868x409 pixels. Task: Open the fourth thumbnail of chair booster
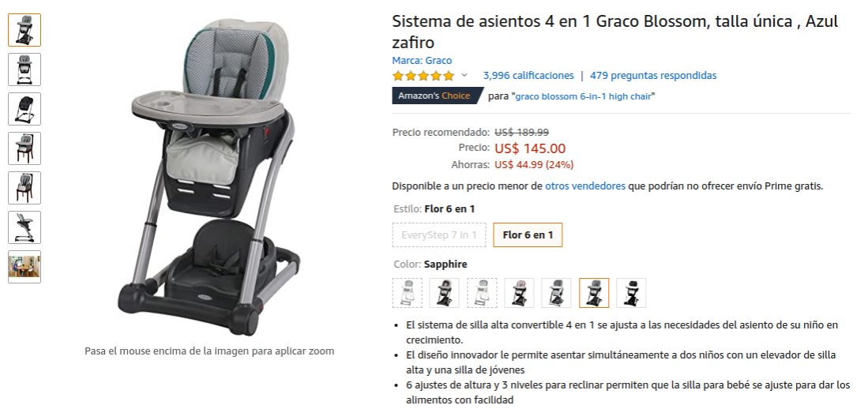point(24,148)
